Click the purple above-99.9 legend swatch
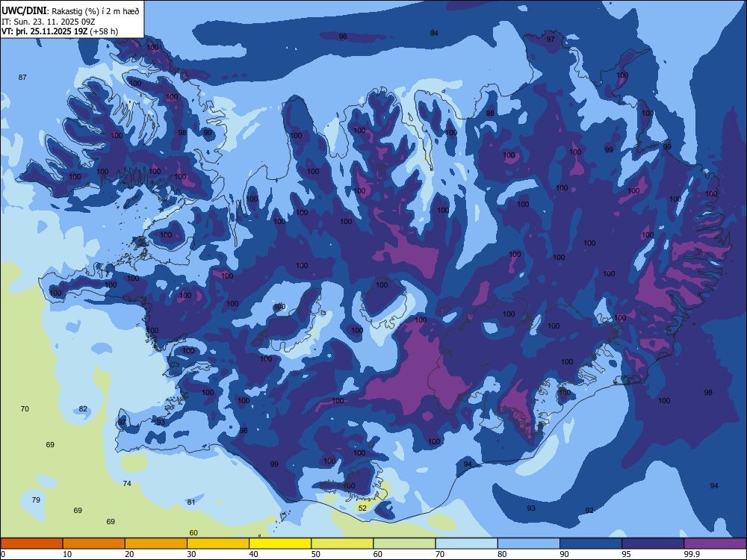Screen dimensions: 747x560 (715, 544)
